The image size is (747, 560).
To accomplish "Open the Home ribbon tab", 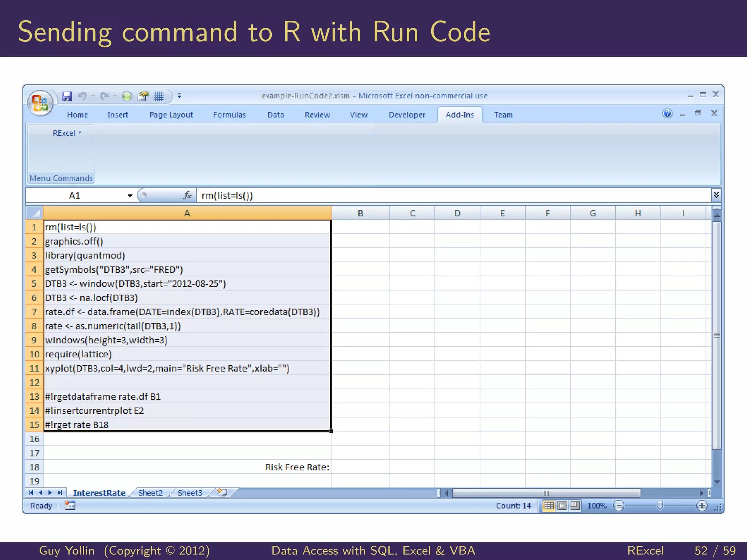I will click(x=77, y=115).
